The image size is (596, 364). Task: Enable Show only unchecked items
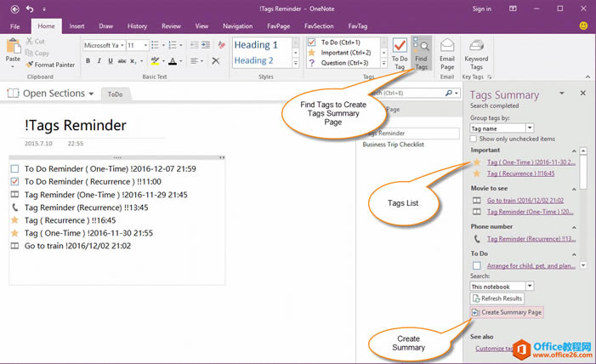(474, 139)
